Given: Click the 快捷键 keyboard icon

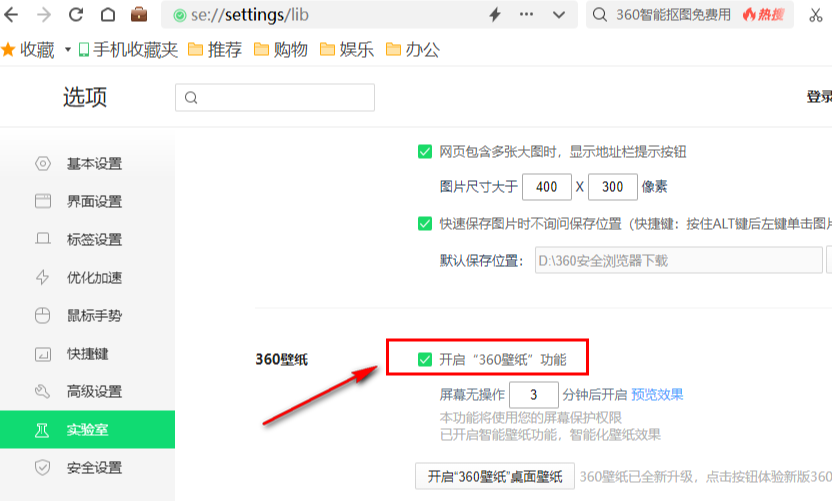Looking at the screenshot, I should (43, 354).
